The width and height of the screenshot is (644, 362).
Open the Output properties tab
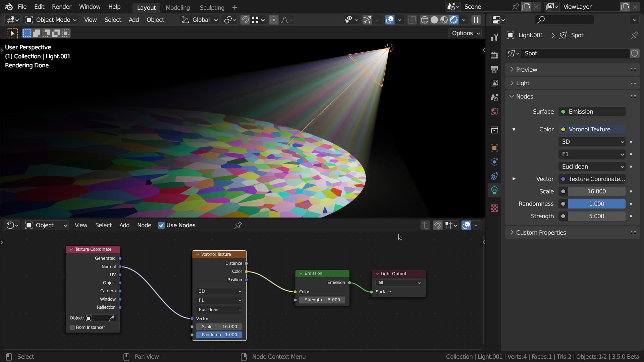pos(494,69)
